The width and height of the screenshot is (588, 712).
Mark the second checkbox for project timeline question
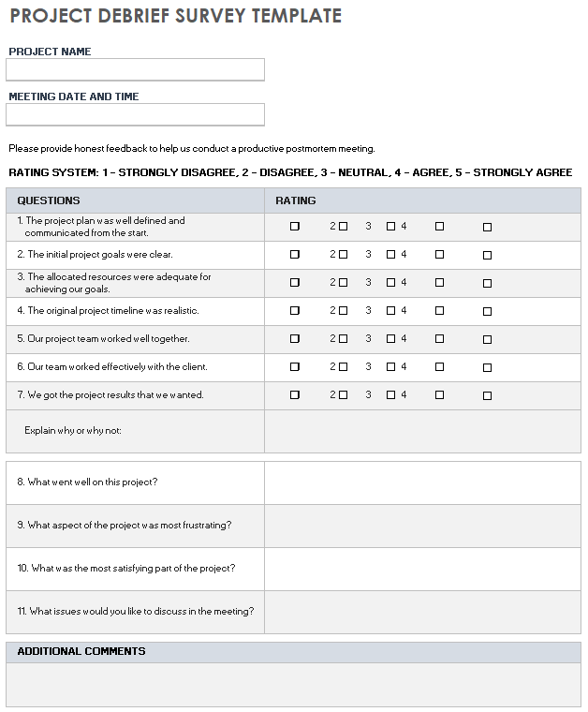[343, 311]
